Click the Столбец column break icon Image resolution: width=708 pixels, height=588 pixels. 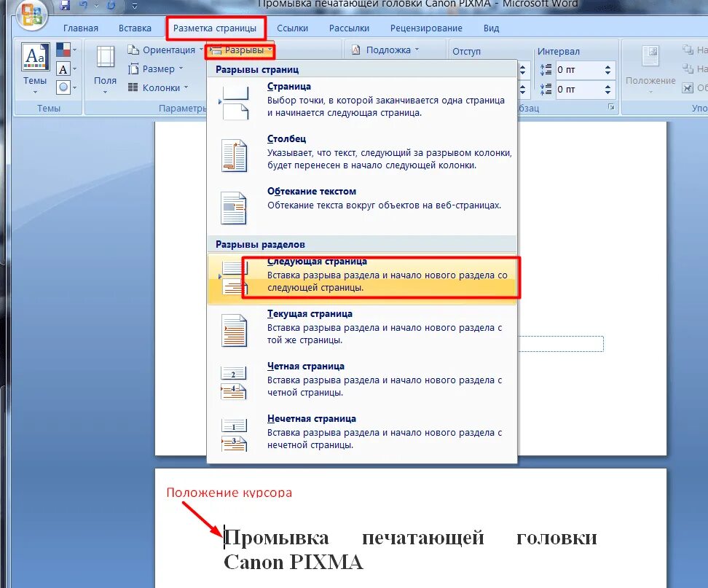(234, 156)
